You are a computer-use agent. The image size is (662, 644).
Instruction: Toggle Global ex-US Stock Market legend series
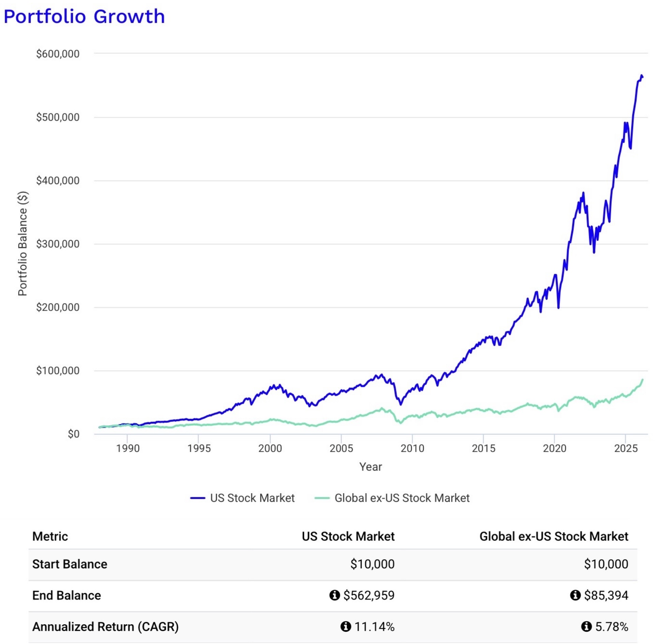[x=392, y=498]
